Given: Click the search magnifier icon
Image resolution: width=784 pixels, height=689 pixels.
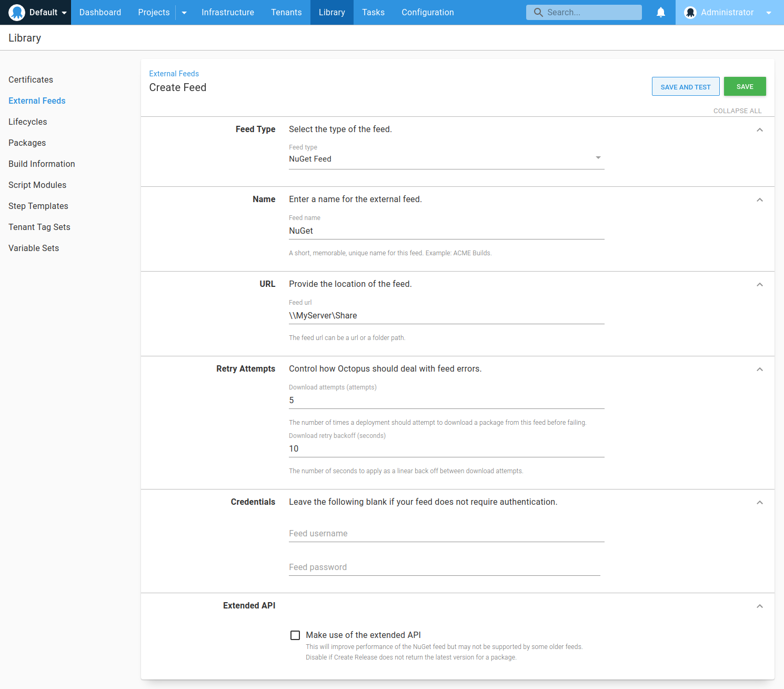Looking at the screenshot, I should tap(538, 13).
